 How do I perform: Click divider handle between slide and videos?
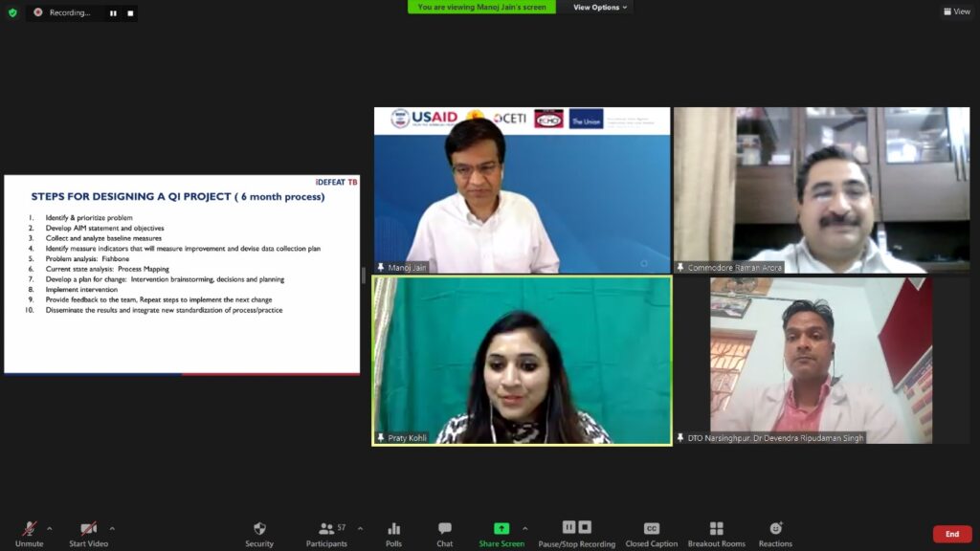[364, 275]
